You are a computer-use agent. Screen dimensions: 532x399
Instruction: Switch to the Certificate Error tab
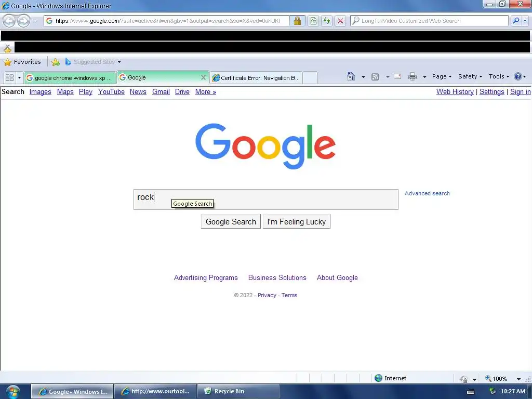[x=256, y=78]
